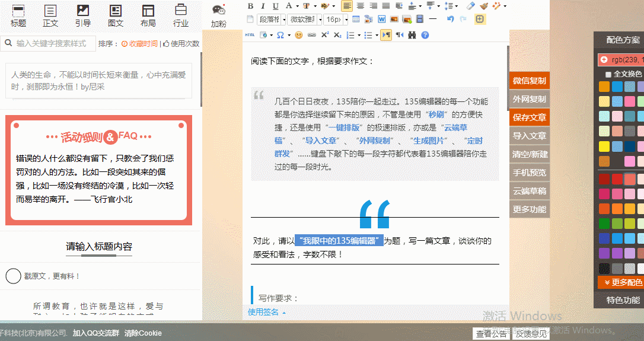Insert video film strip icon
The image size is (644, 341).
[x=419, y=19]
